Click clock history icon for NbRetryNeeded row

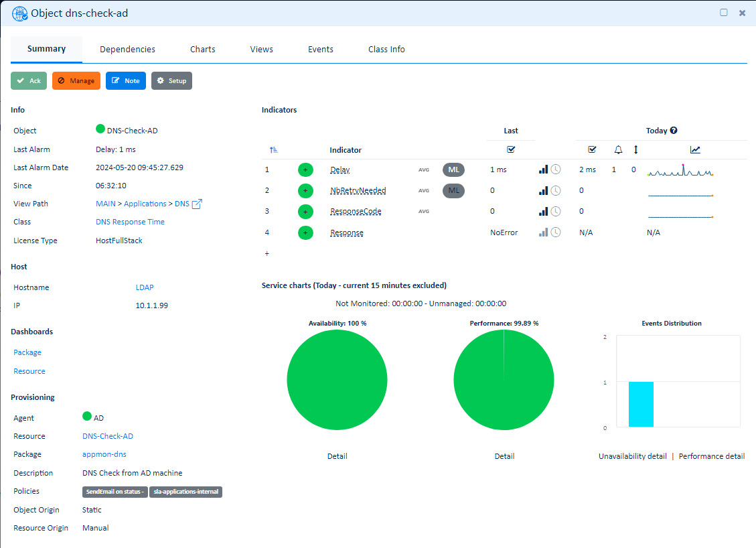pos(556,191)
